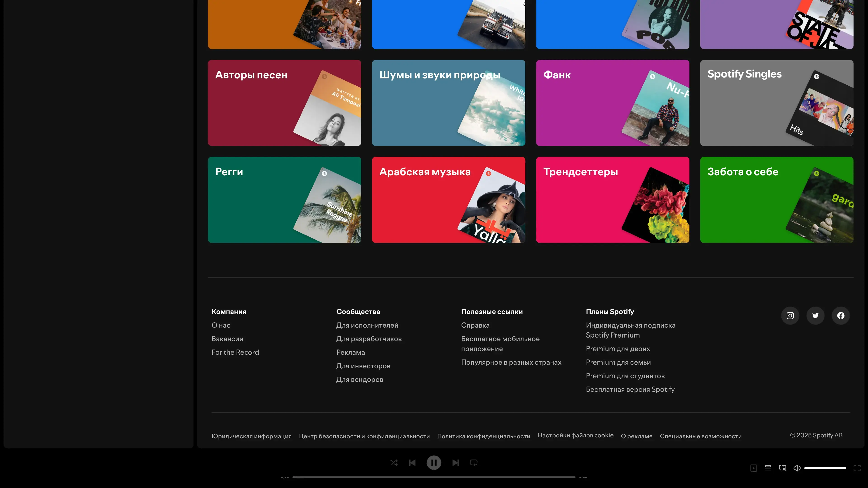Screen dimensions: 868x488
Task: Mute the volume speaker icon
Action: pos(797,468)
